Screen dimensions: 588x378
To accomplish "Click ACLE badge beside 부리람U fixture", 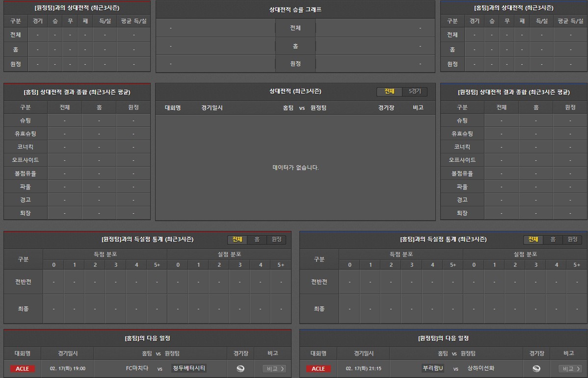I will click(318, 369).
